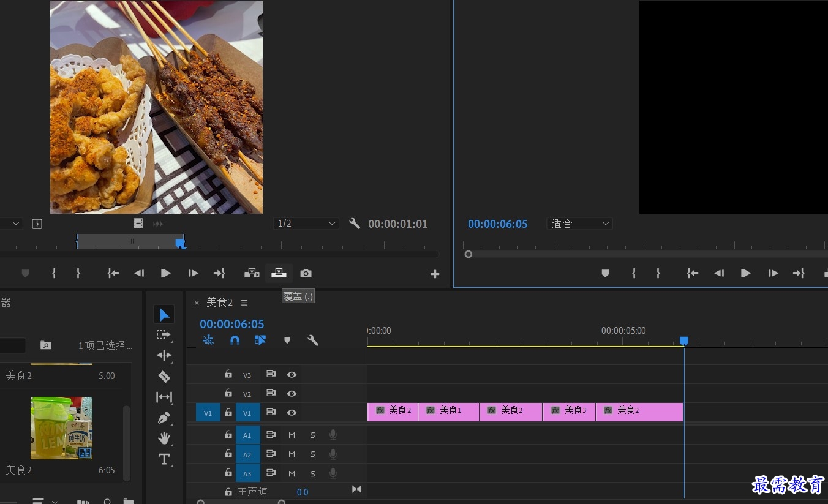
Task: Mute the A3 audio track
Action: [292, 473]
